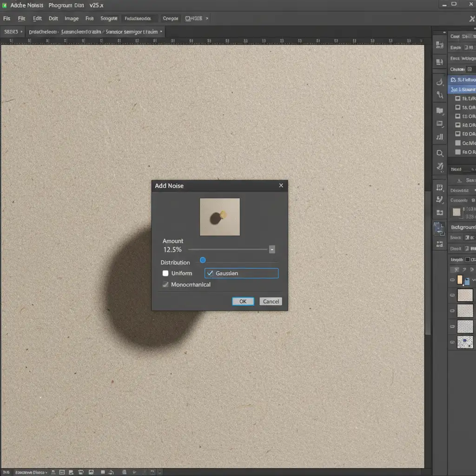
Task: Select the brush icon below the magnifier
Action: 439,167
